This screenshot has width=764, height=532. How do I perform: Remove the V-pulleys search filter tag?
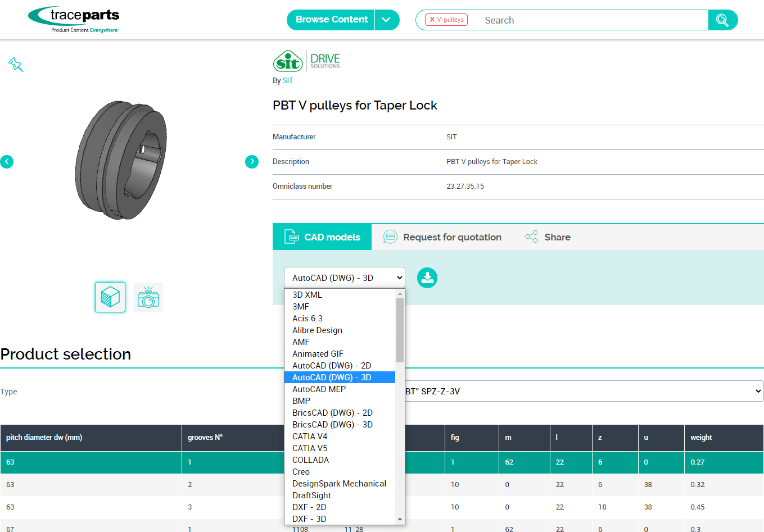click(x=432, y=20)
